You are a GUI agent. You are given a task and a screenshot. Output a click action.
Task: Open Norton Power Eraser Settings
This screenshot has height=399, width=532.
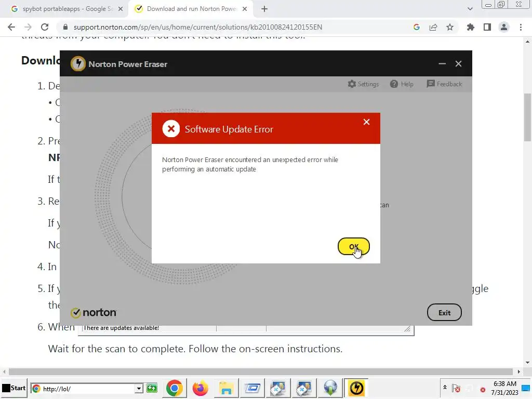[363, 84]
